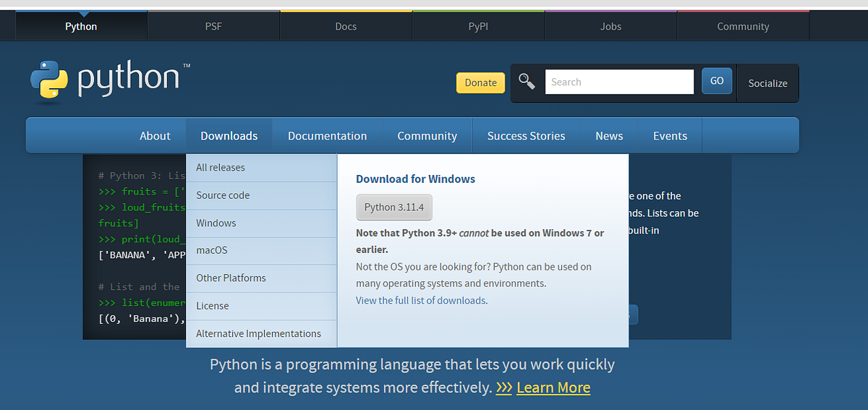Open the Socialize menu
The height and width of the screenshot is (410, 868).
coord(767,83)
